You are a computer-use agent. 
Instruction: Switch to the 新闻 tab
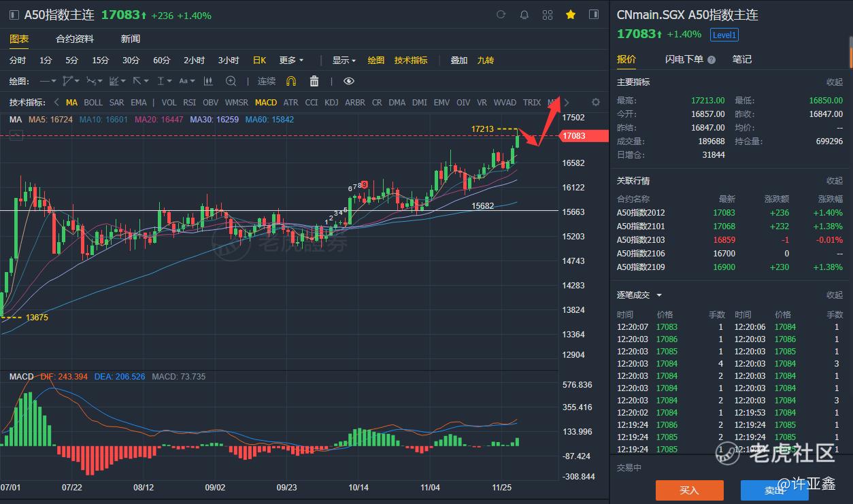(x=131, y=39)
